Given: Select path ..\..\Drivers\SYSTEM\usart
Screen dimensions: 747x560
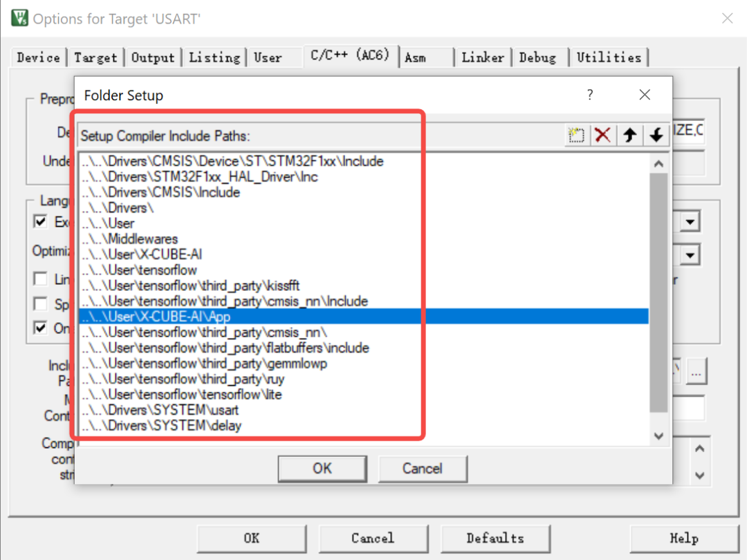Looking at the screenshot, I should [x=364, y=410].
